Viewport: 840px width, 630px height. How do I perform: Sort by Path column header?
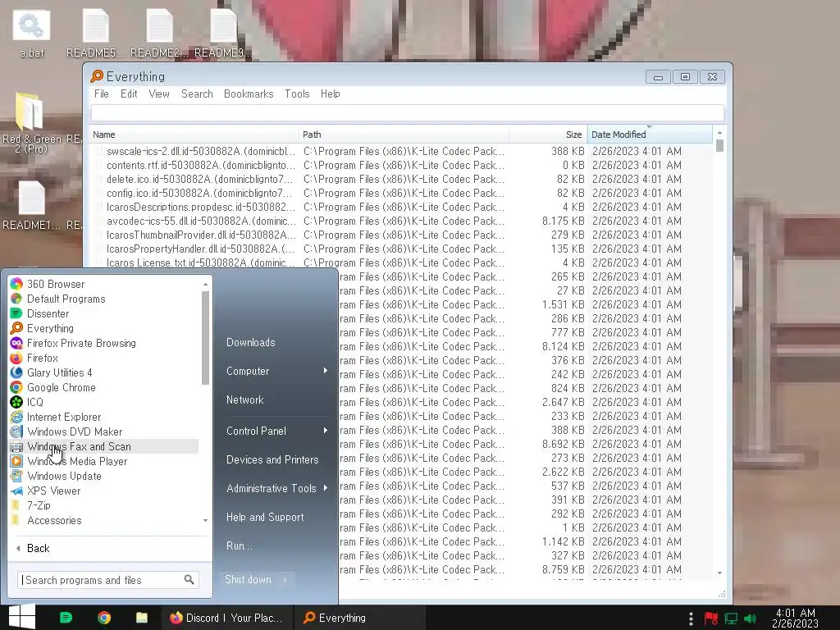tap(404, 135)
